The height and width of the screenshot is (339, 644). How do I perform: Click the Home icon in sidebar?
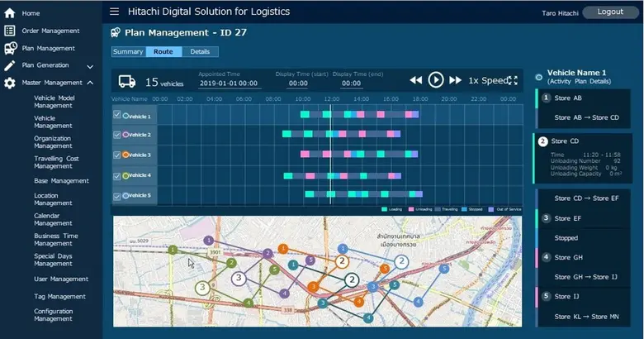[x=10, y=13]
